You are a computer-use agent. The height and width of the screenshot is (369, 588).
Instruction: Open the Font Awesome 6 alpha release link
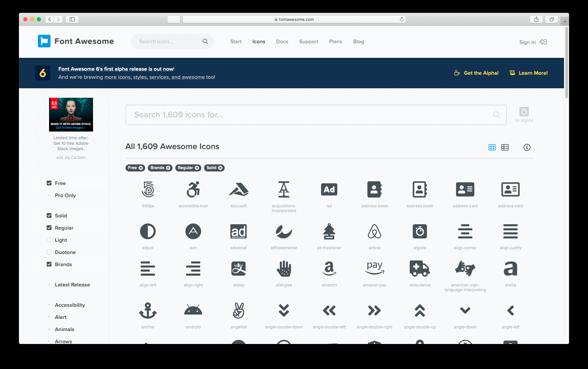click(116, 69)
